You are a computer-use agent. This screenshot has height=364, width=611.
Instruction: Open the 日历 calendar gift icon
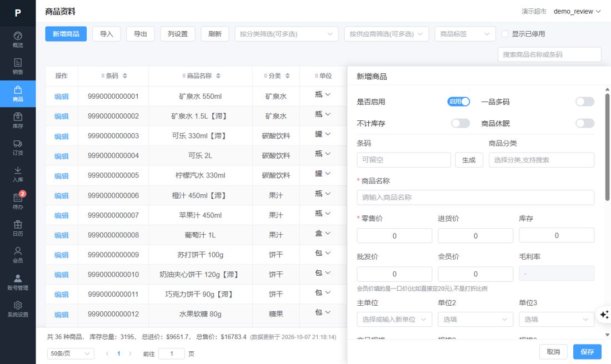[18, 228]
